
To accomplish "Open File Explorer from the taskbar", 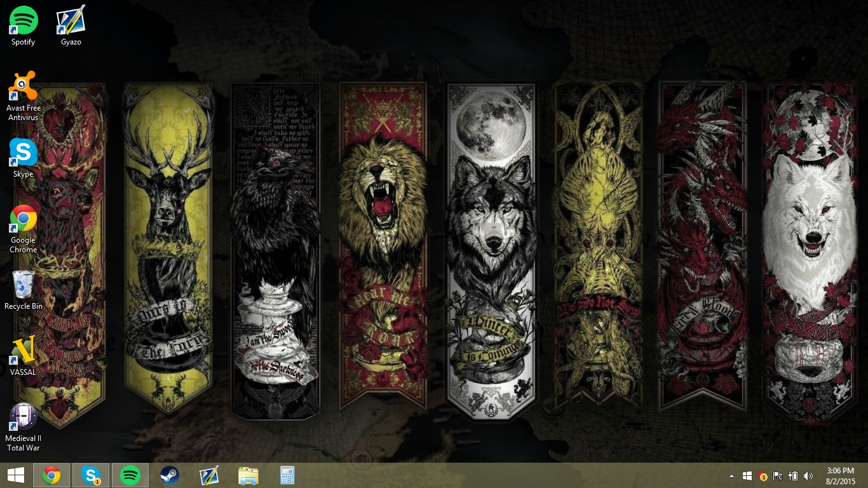I will pyautogui.click(x=248, y=475).
